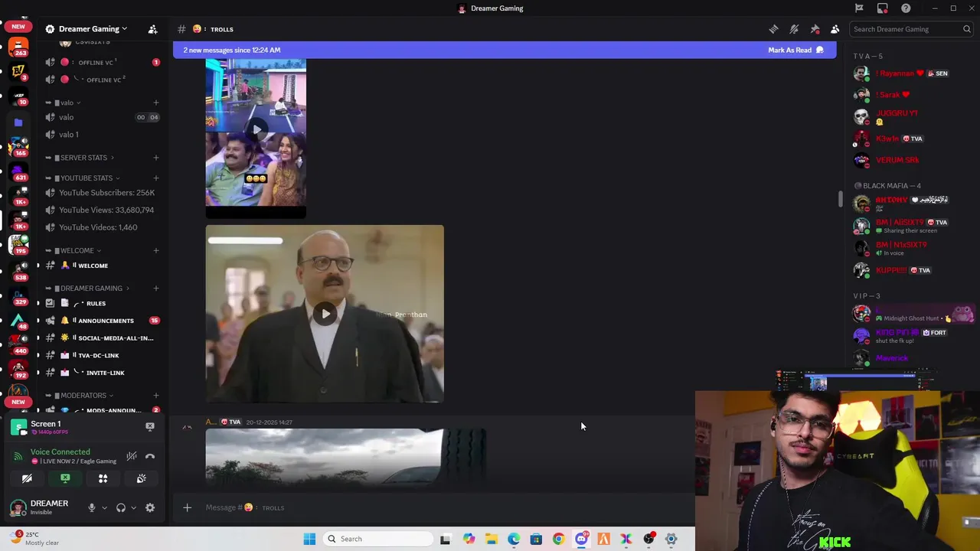Open activities icon in voice panel

103,478
